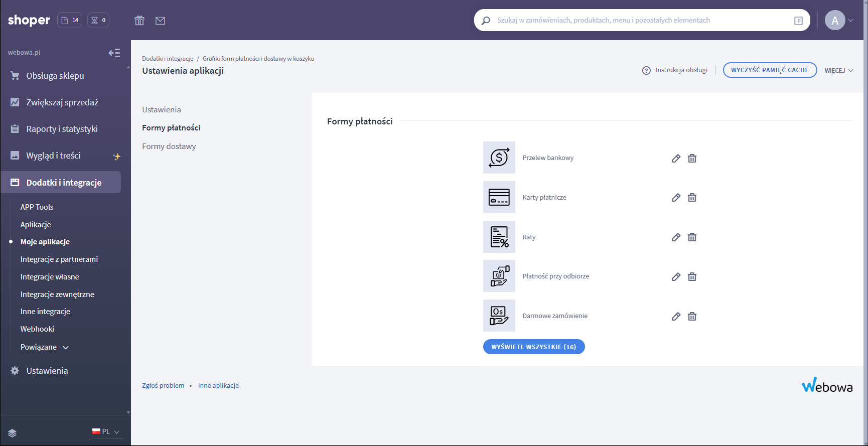Show all 16 payment forms

(x=533, y=347)
